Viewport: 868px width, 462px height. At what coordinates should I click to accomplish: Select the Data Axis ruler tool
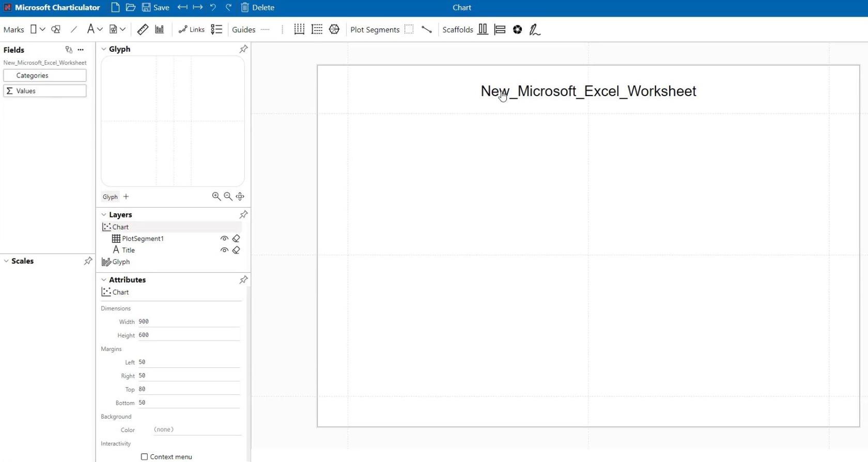(143, 29)
